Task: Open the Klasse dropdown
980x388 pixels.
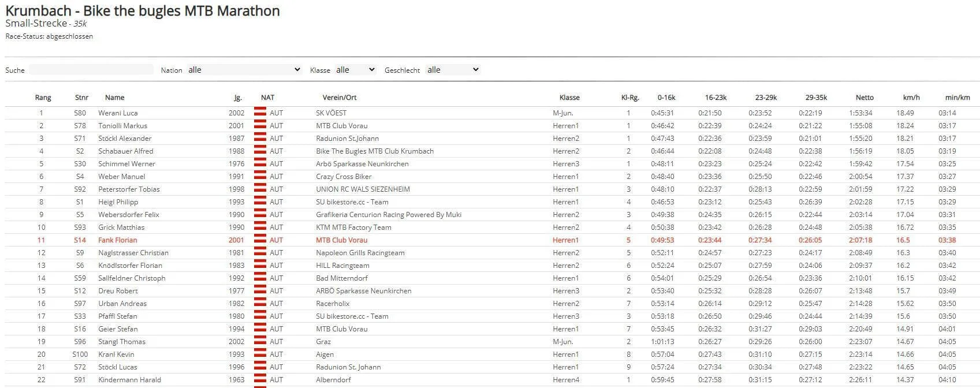Action: (355, 70)
